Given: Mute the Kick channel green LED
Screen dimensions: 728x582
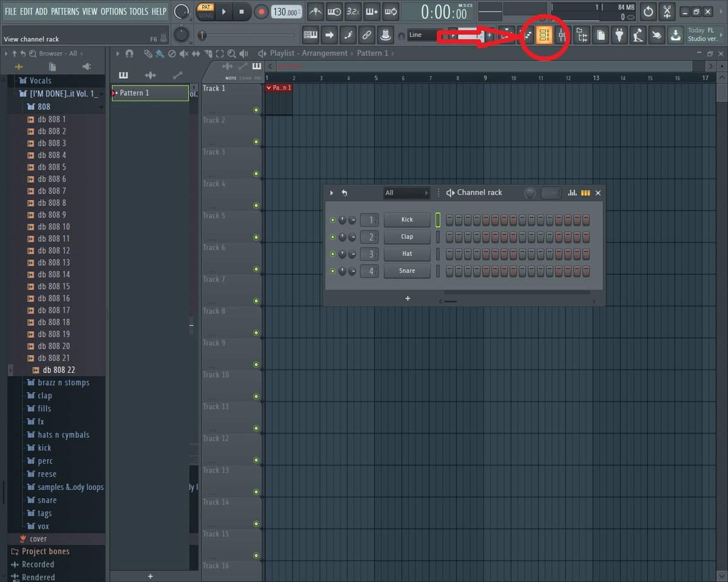Looking at the screenshot, I should point(332,220).
